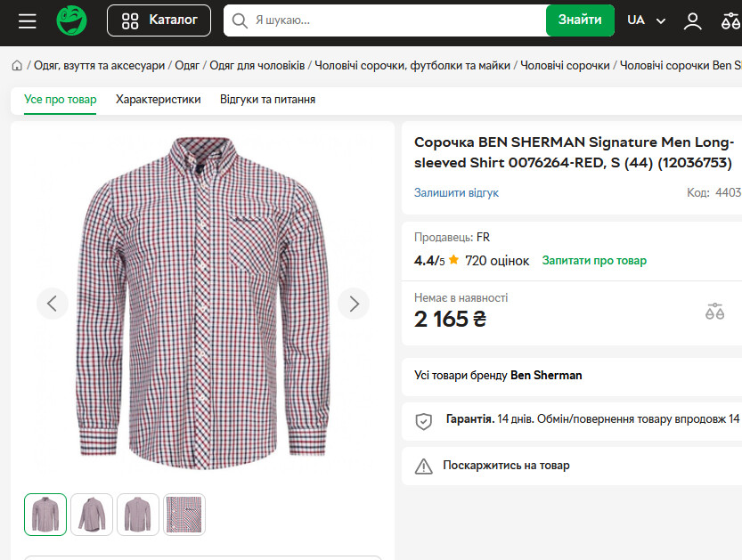The image size is (742, 560).
Task: Open the Відгуки та питання tab
Action: [267, 100]
